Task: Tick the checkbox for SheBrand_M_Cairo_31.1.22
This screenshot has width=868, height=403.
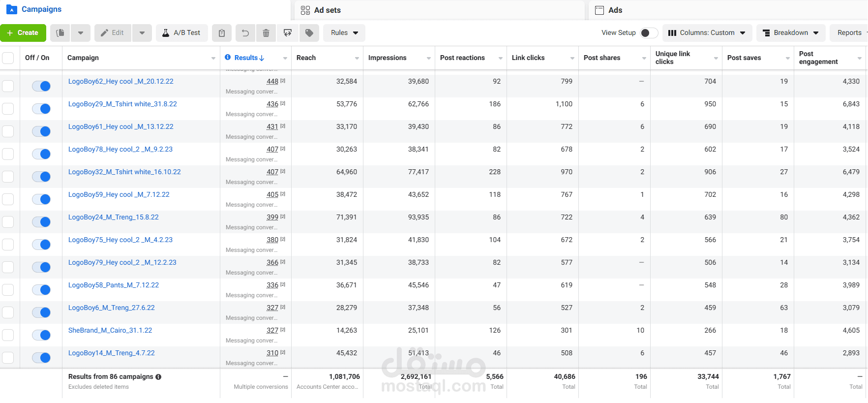Action: pos(8,335)
